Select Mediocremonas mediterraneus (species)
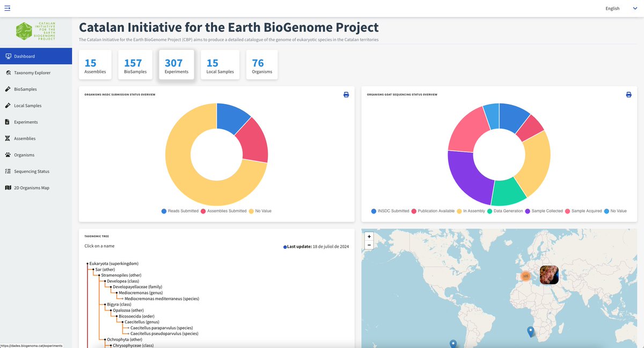Image resolution: width=644 pixels, height=348 pixels. point(162,299)
